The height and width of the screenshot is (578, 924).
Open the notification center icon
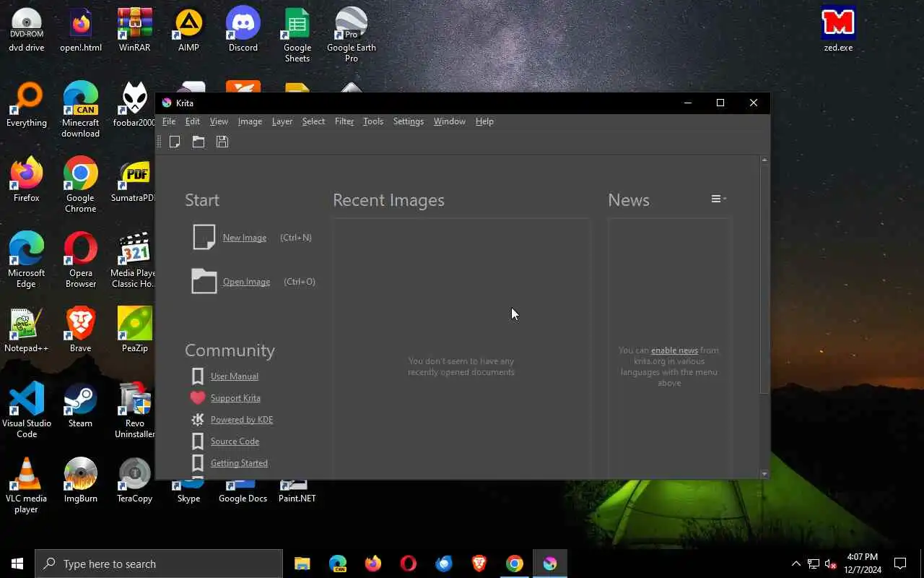900,564
